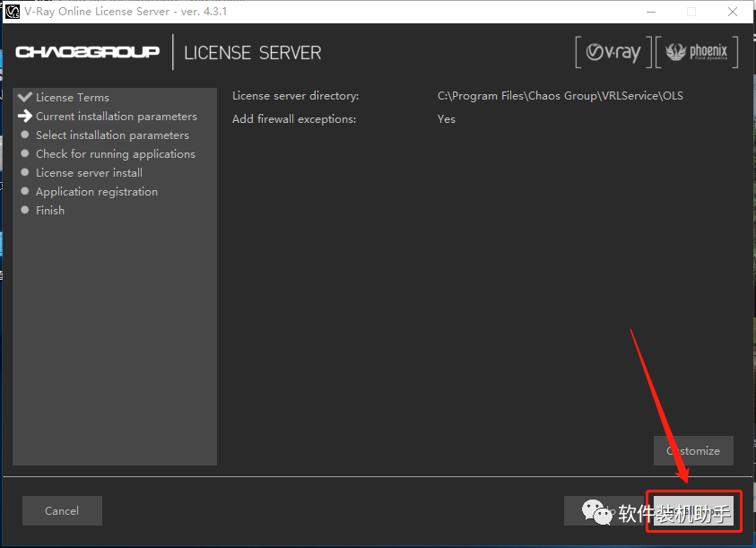Open the Customize installation options
This screenshot has width=756, height=548.
693,450
